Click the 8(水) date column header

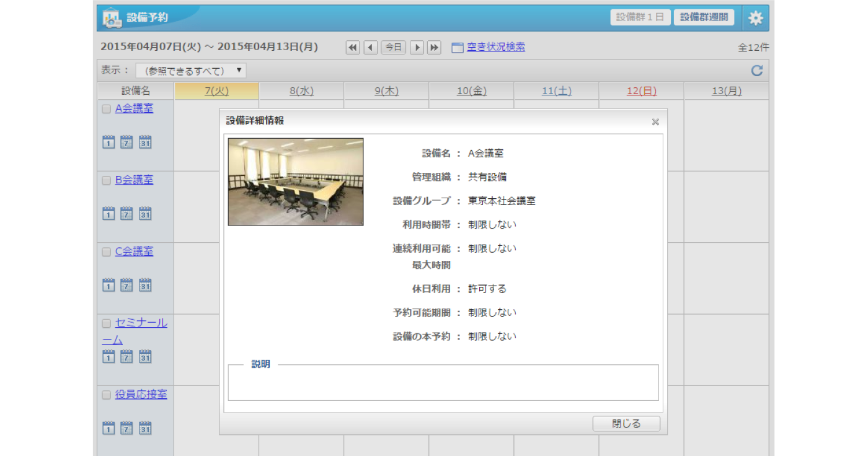(x=301, y=91)
